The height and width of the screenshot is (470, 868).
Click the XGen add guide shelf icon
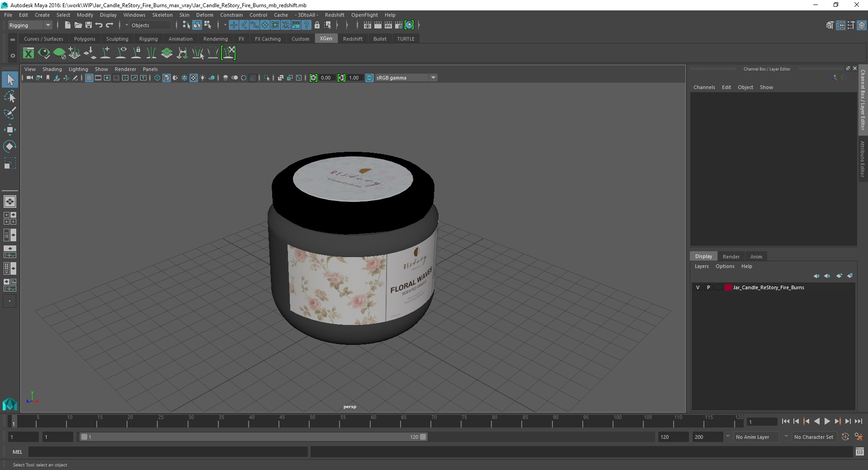tap(105, 53)
